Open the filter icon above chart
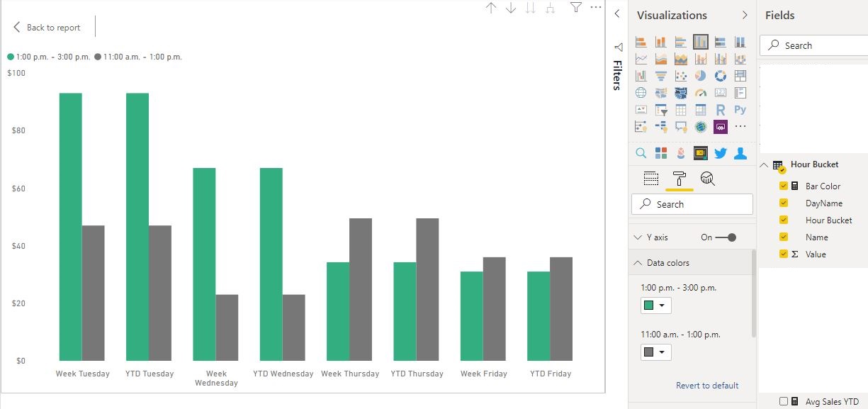This screenshot has height=409, width=868. pyautogui.click(x=576, y=8)
